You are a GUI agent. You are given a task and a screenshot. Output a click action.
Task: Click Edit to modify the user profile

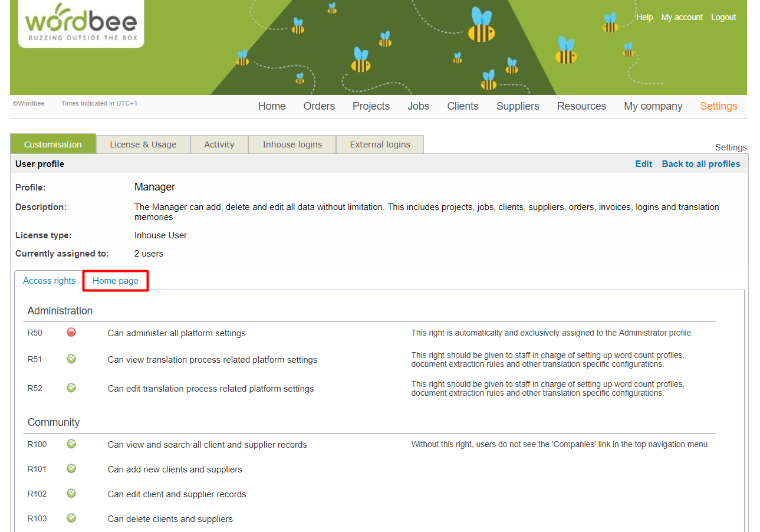(643, 164)
